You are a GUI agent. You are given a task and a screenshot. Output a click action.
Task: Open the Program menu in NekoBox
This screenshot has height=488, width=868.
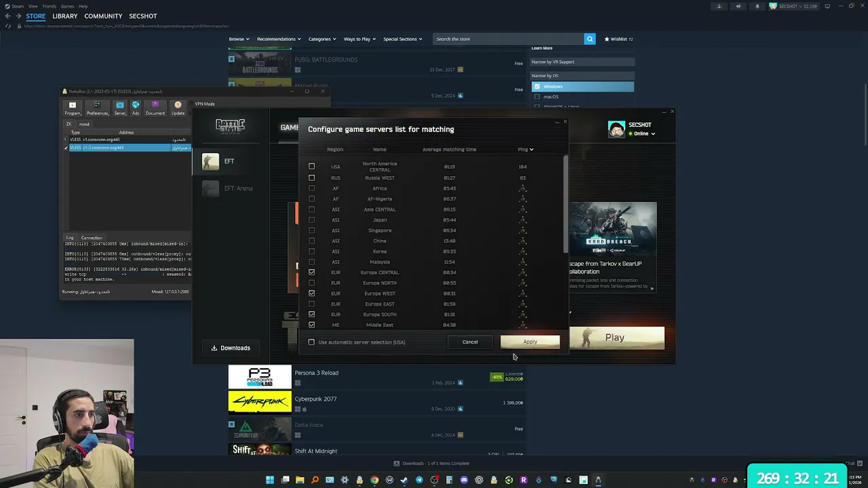point(73,108)
